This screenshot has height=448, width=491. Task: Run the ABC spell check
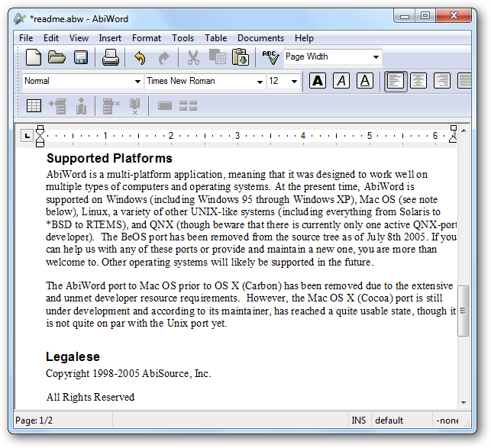tap(270, 57)
